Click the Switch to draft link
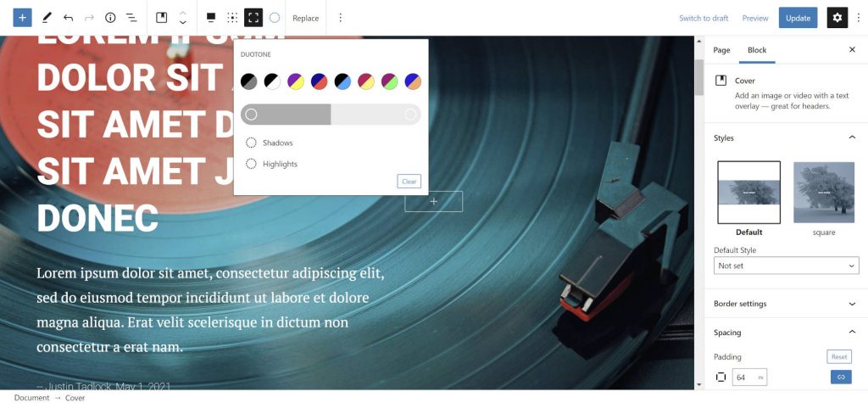Image resolution: width=868 pixels, height=403 pixels. [704, 18]
